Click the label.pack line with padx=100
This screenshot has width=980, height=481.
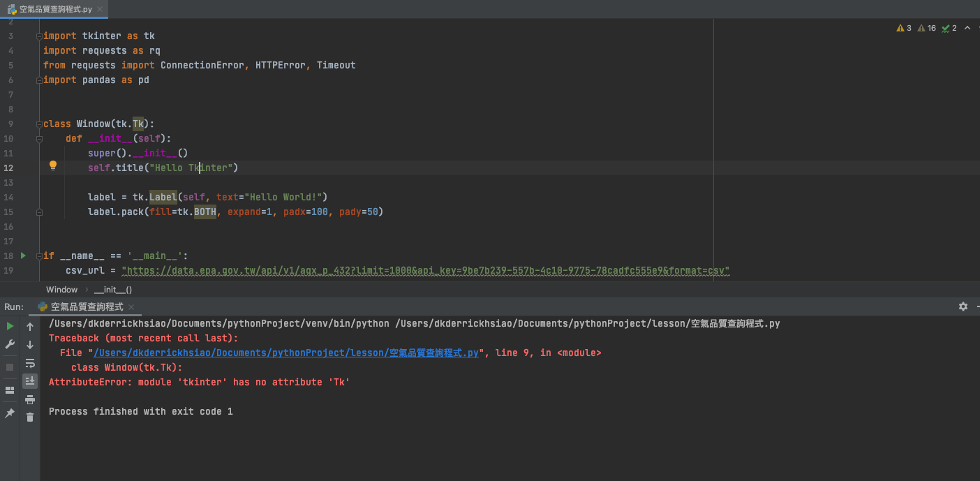pyautogui.click(x=236, y=212)
